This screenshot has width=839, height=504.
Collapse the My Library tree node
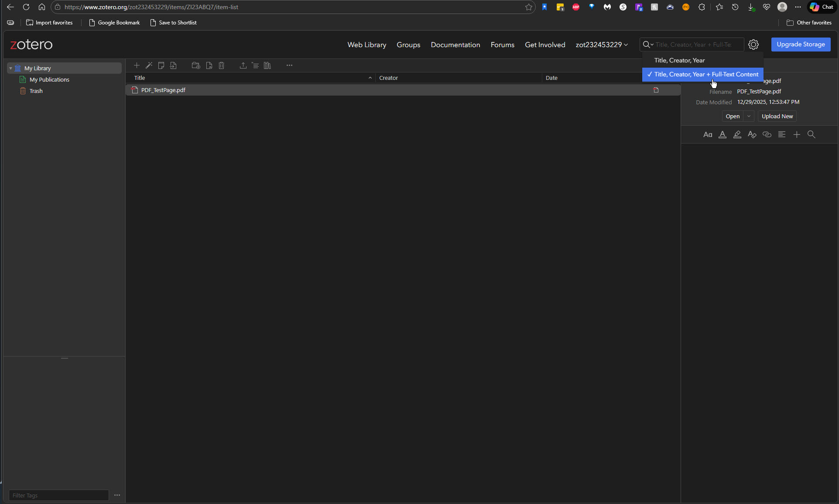pyautogui.click(x=10, y=69)
